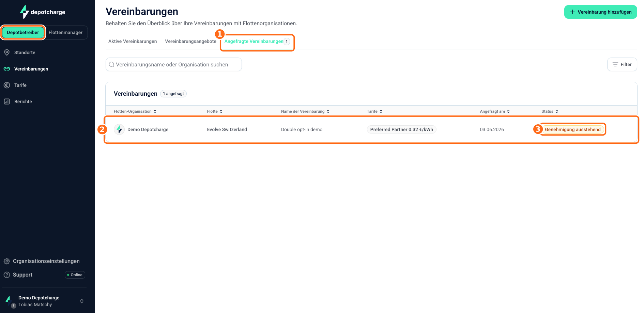Switch to Flottenmanager mode

(x=65, y=32)
